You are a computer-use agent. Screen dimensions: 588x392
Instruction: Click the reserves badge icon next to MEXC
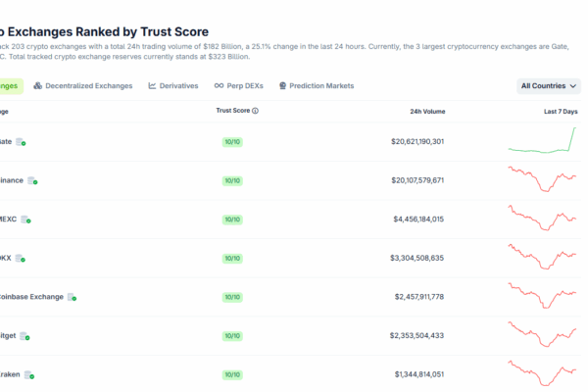click(26, 220)
